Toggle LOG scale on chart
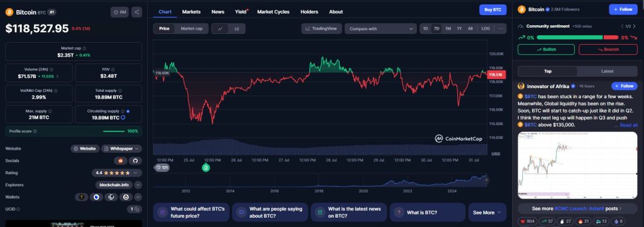644x227 pixels. (486, 29)
